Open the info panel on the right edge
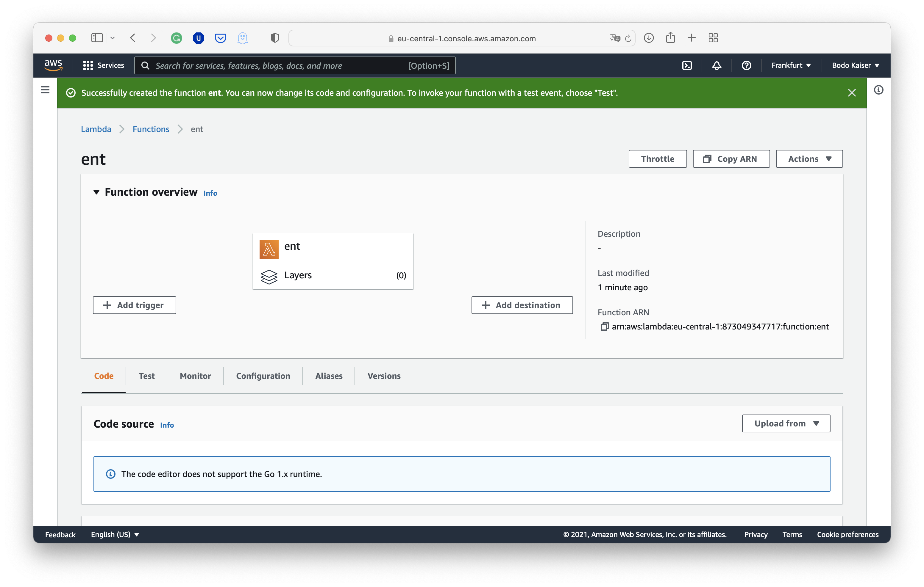924x587 pixels. [x=879, y=90]
